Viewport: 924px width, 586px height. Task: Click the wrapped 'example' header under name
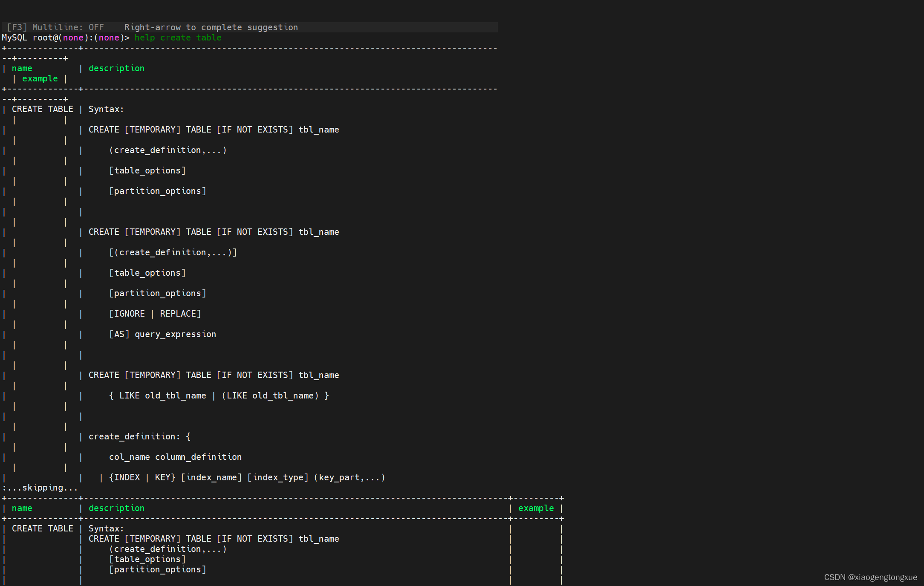(40, 78)
